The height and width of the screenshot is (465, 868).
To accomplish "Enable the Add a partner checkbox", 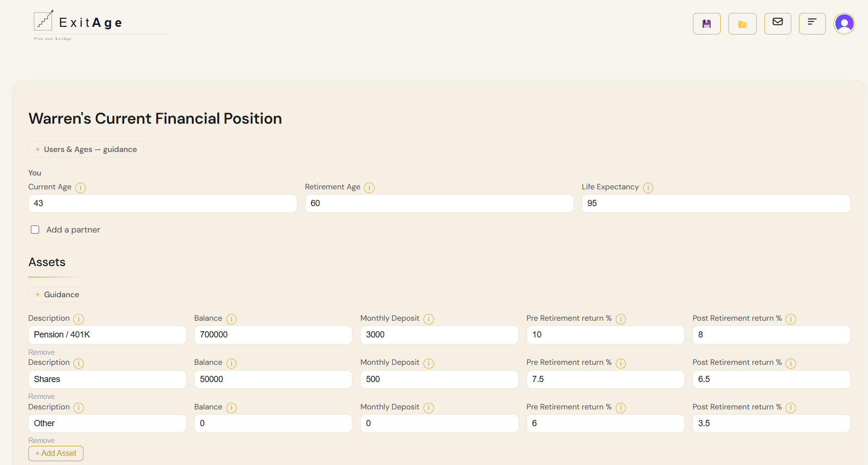I will (35, 230).
